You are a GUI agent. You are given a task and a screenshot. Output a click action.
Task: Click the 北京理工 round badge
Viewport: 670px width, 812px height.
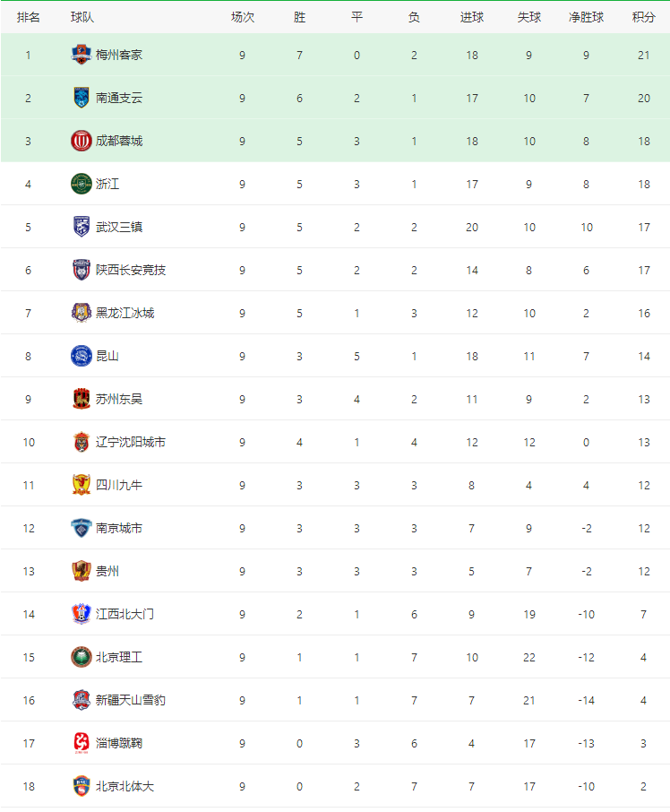[82, 657]
